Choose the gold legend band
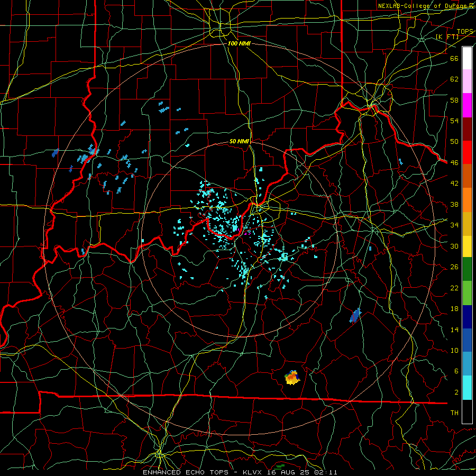Viewport: 476px width, 476px height. click(467, 224)
